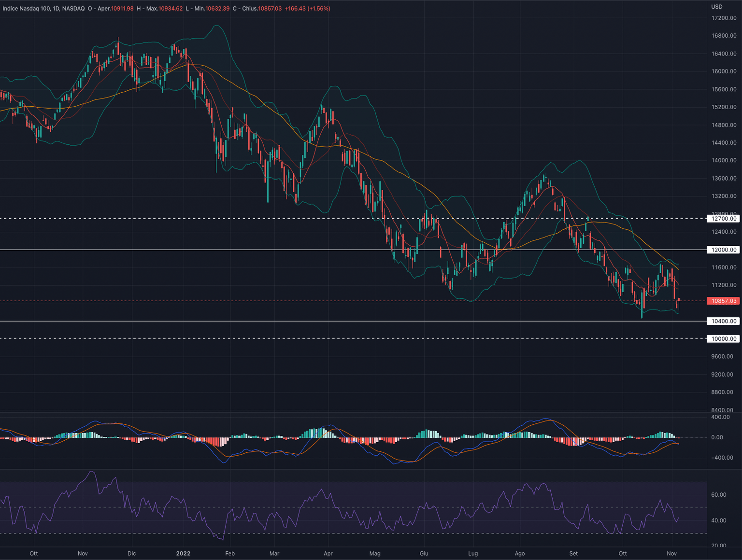Click the Max value 10934.62 in the legend

pos(171,8)
